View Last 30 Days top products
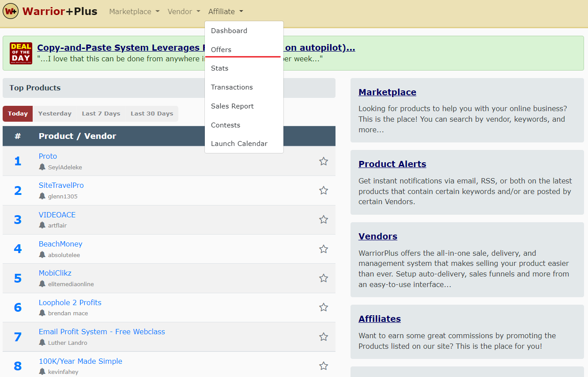 (x=152, y=114)
